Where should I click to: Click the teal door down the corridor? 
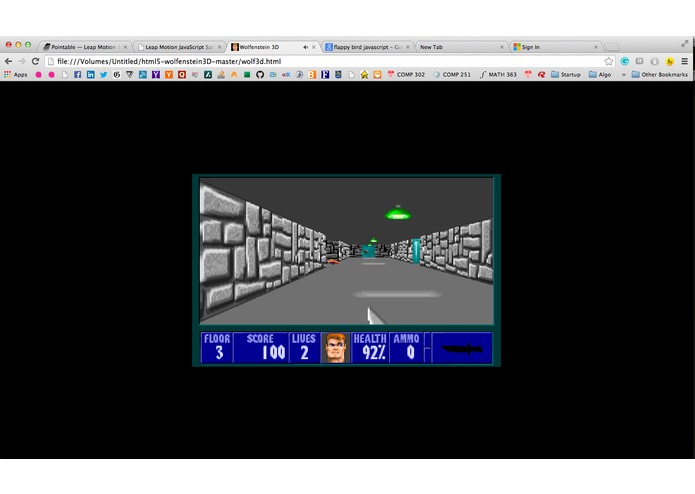pyautogui.click(x=368, y=251)
